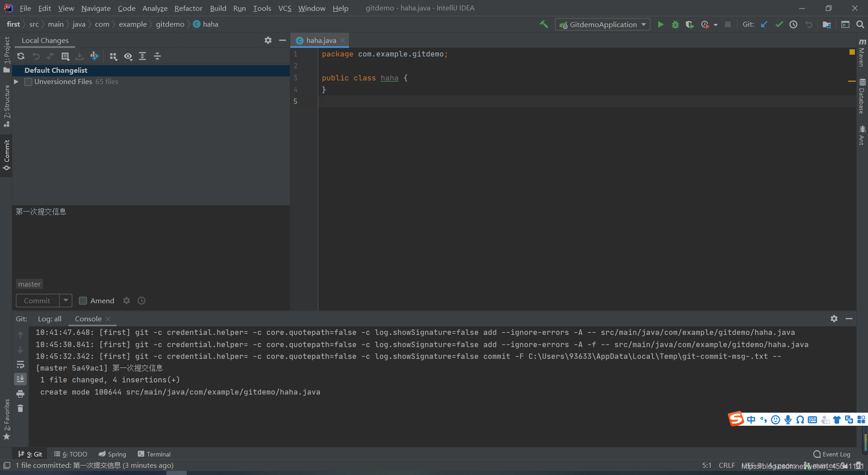868x475 pixels.
Task: Open Search Everywhere magnifier
Action: (860, 24)
